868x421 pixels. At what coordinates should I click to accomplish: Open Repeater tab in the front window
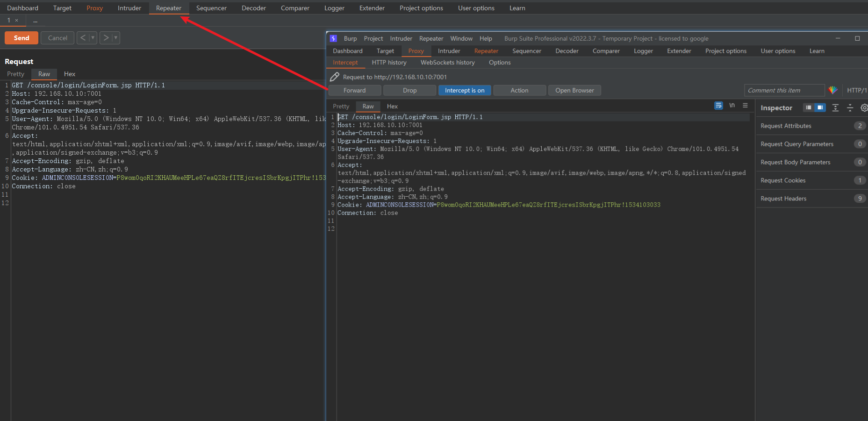[x=486, y=51]
